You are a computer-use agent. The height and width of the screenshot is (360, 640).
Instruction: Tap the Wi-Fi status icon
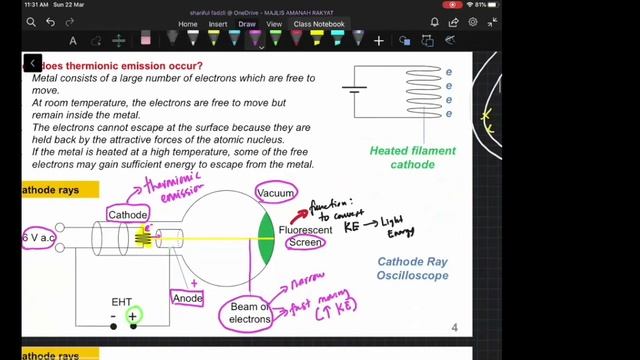pyautogui.click(x=470, y=5)
